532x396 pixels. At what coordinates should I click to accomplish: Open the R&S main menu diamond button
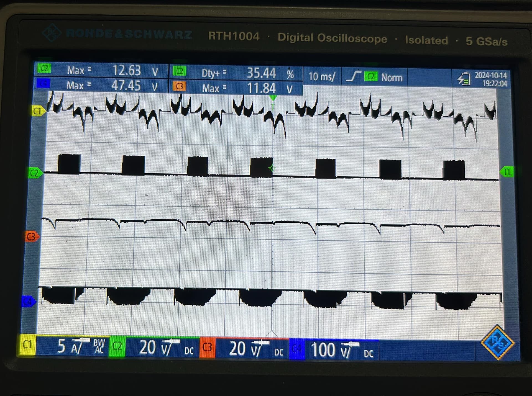click(498, 342)
